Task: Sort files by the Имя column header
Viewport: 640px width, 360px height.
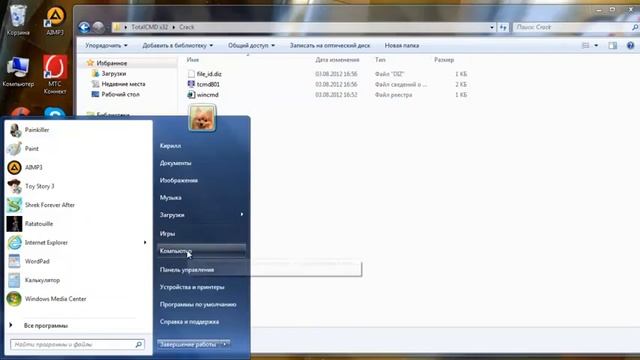Action: pyautogui.click(x=193, y=60)
